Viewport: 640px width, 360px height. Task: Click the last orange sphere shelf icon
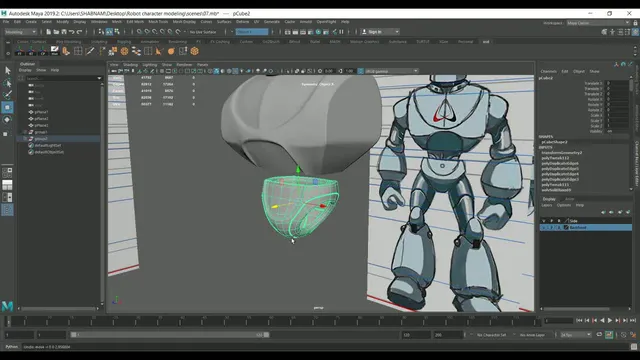[195, 51]
